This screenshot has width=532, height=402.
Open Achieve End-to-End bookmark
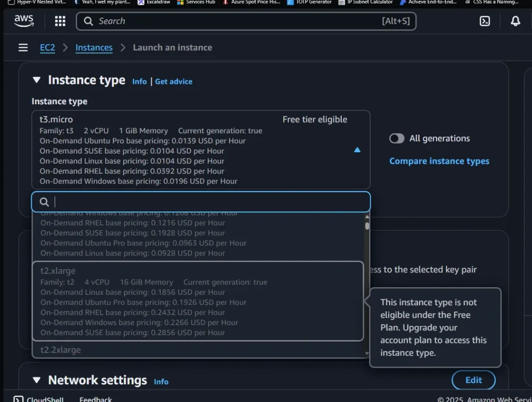428,2
